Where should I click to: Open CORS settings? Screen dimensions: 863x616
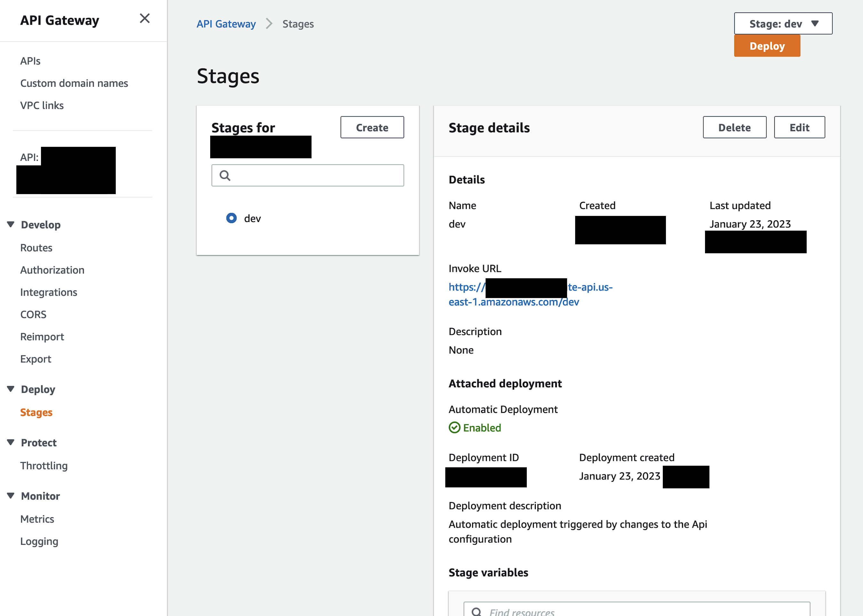(x=33, y=314)
